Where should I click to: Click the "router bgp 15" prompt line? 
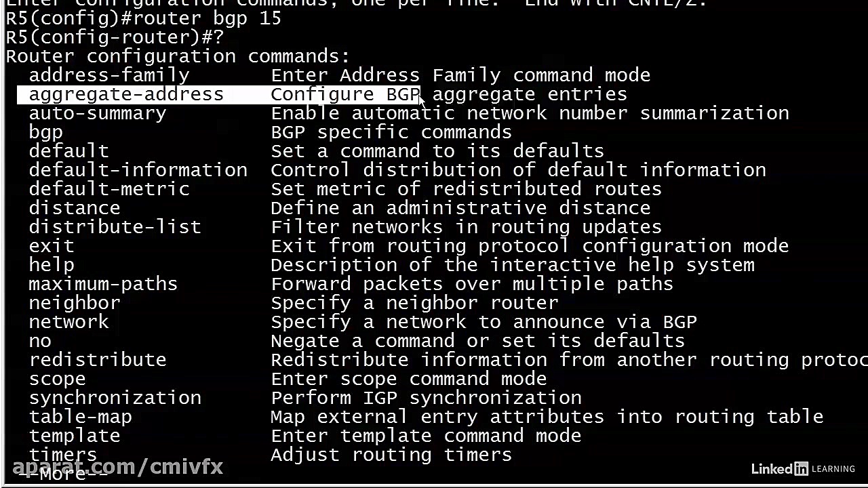pos(143,18)
